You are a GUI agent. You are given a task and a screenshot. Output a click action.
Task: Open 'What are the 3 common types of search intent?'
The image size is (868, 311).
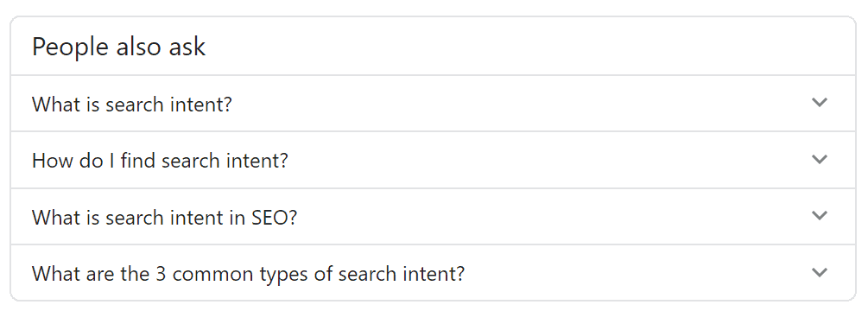coord(248,273)
